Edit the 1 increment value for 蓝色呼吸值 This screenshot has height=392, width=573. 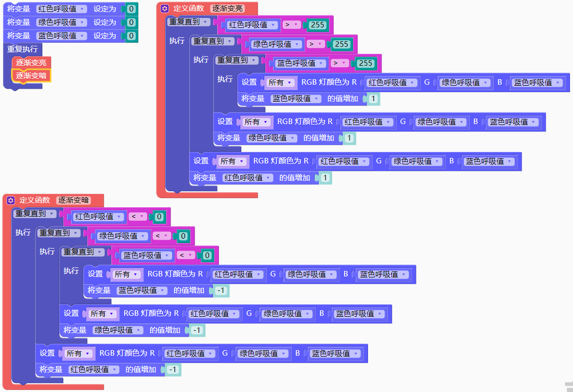pyautogui.click(x=373, y=99)
